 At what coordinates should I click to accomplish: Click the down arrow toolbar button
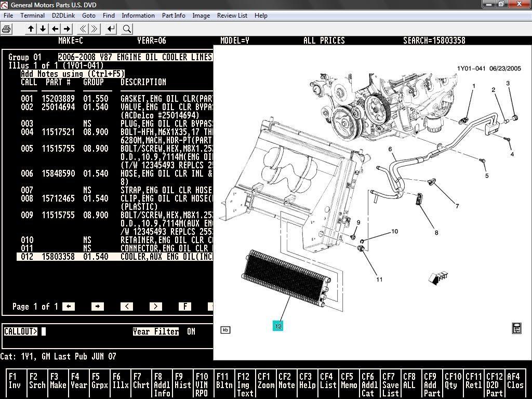click(43, 29)
